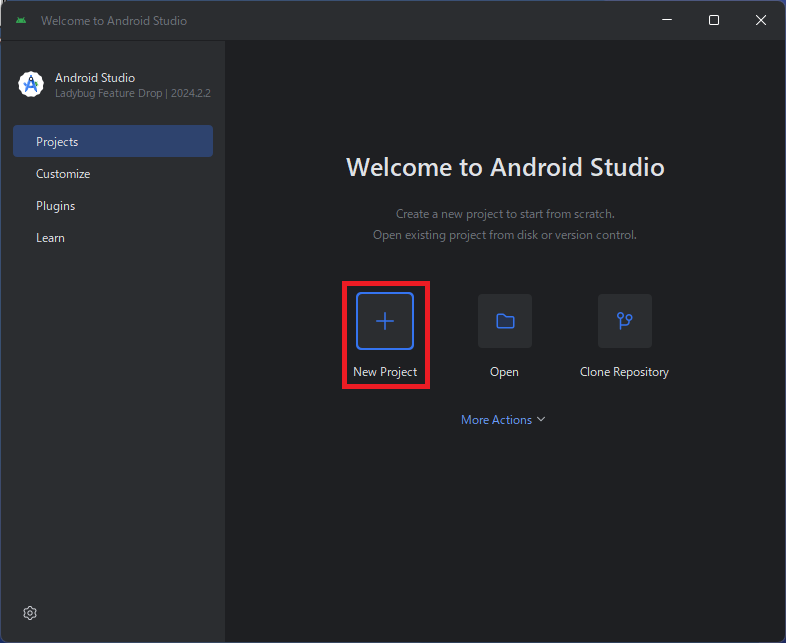Screen dimensions: 786x643
Task: Click the green Android icon in the title bar
Action: coord(21,21)
